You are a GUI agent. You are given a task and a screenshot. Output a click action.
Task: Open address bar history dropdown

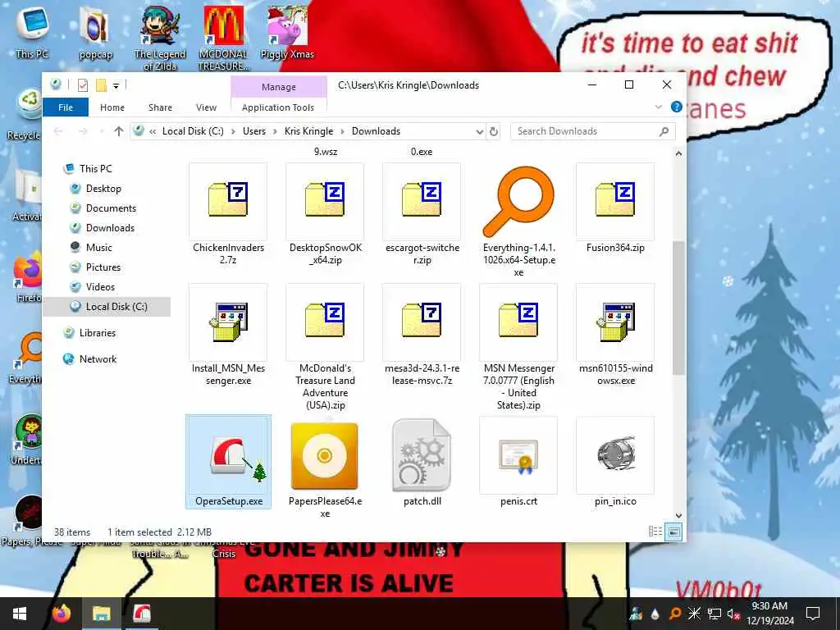479,131
